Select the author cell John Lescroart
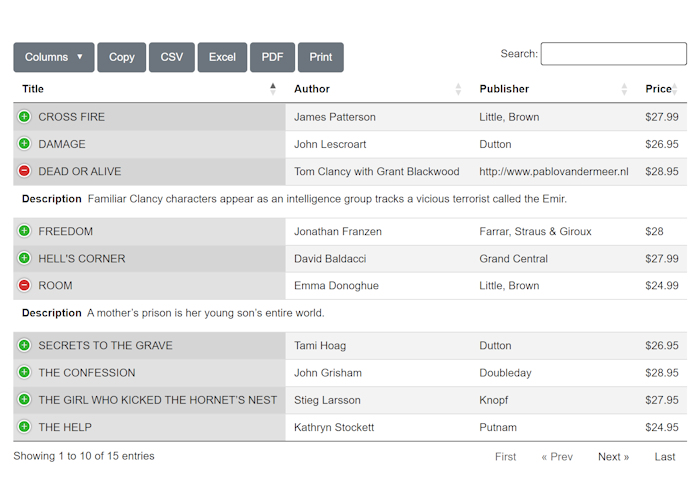This screenshot has width=700, height=500. pyautogui.click(x=378, y=144)
